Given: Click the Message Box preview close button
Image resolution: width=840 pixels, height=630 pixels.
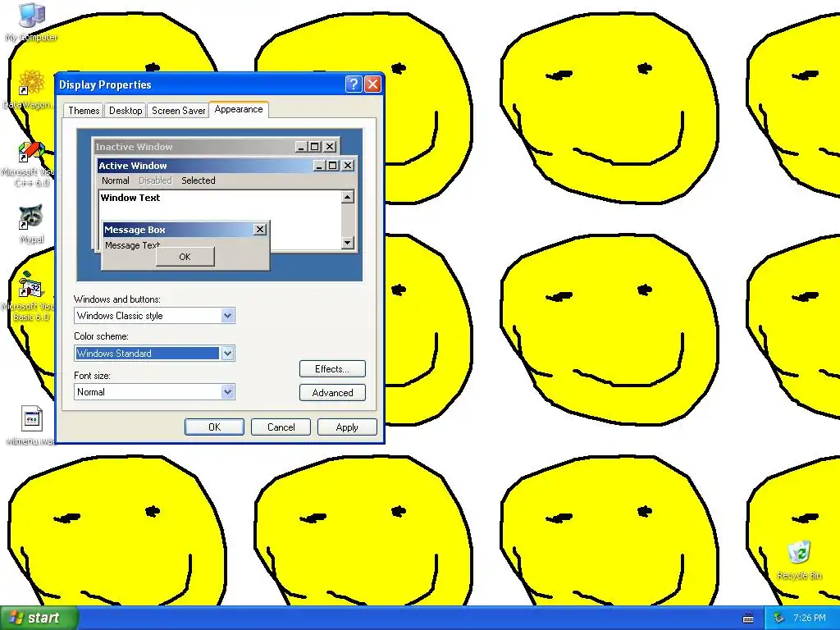Looking at the screenshot, I should (x=260, y=230).
